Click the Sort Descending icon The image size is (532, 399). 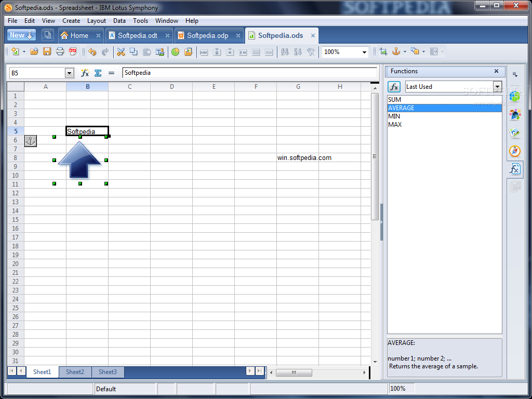(298, 51)
